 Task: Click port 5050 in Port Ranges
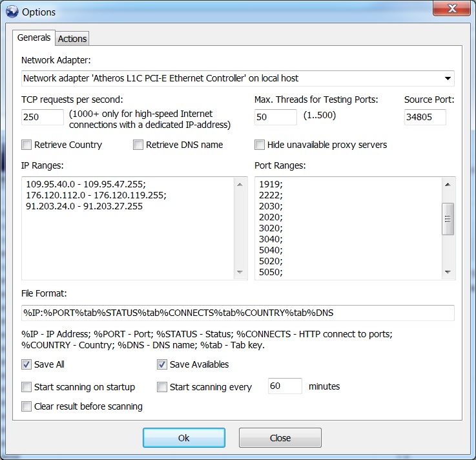(x=271, y=272)
